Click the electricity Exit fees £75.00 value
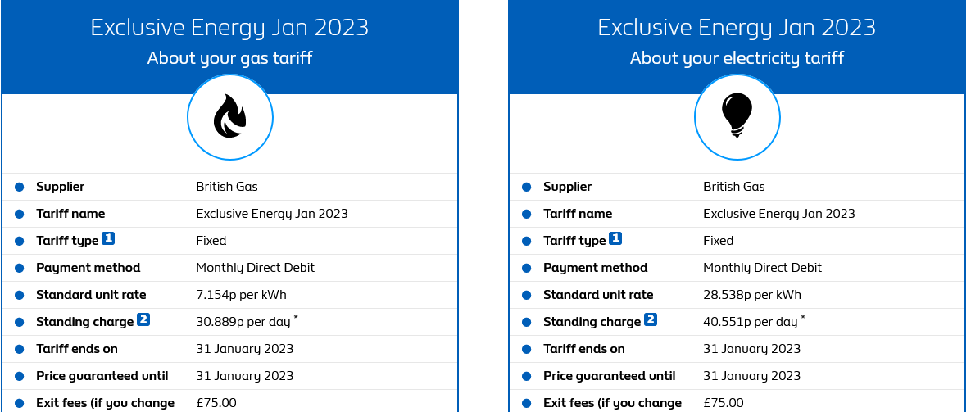The height and width of the screenshot is (412, 980). [x=724, y=403]
